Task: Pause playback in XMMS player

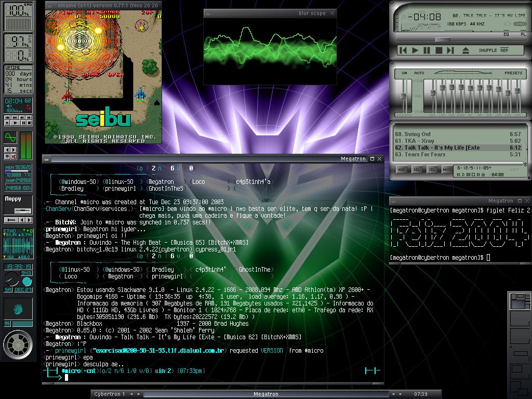Action: 427,50
